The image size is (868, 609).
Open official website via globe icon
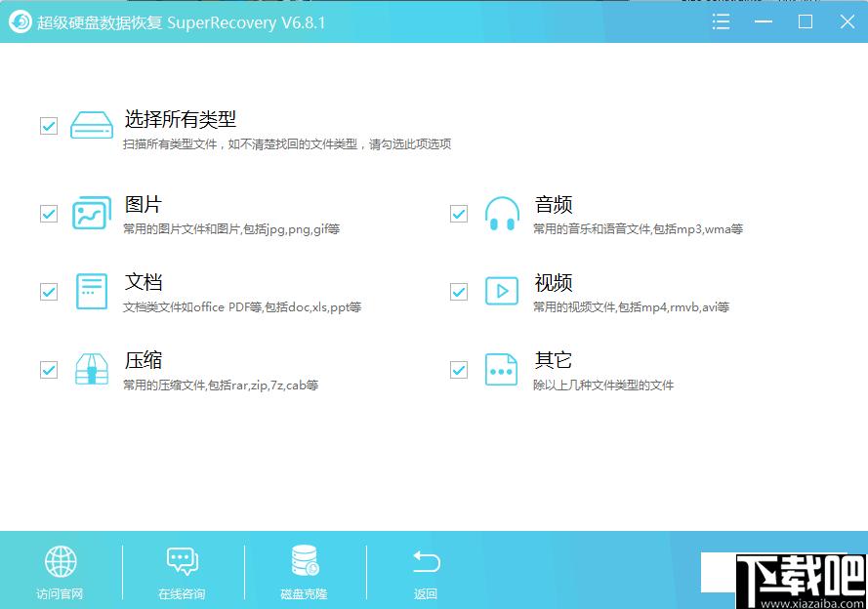click(61, 561)
